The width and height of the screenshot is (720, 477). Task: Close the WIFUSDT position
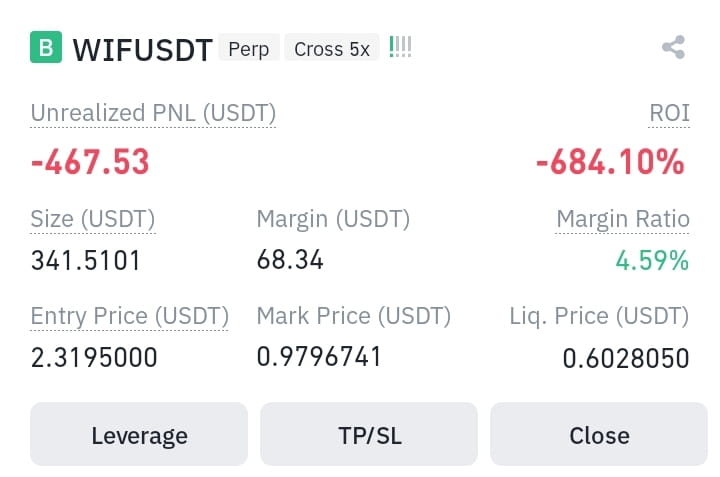(599, 434)
